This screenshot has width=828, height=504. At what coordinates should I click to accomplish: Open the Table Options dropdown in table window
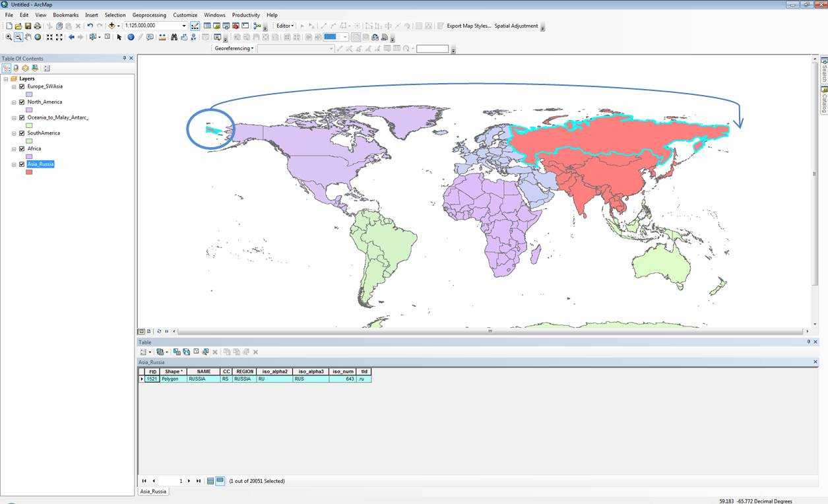(x=144, y=352)
